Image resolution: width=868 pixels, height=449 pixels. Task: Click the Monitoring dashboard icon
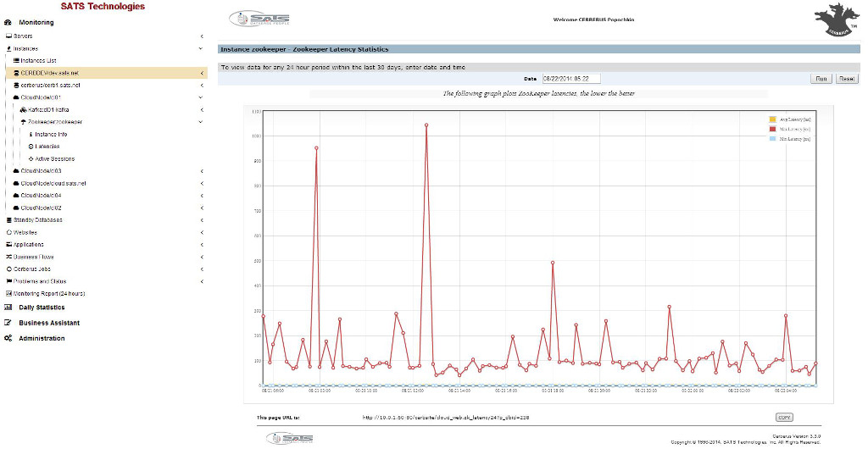pyautogui.click(x=8, y=23)
